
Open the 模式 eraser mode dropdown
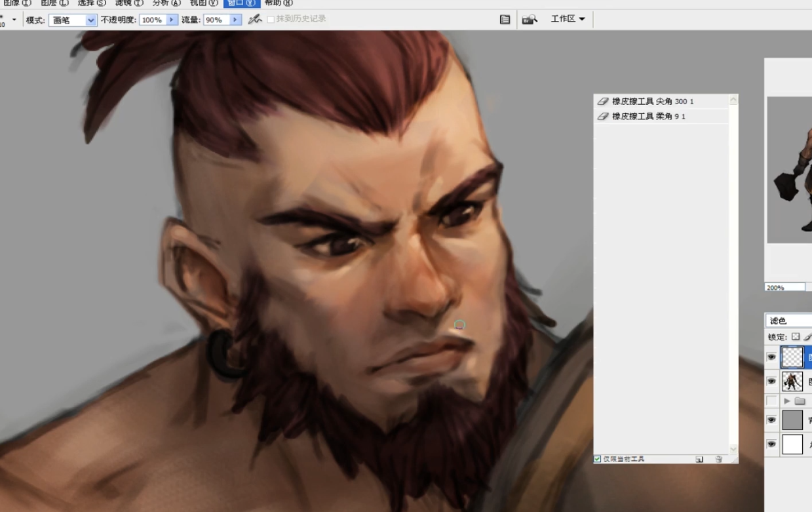pyautogui.click(x=73, y=20)
